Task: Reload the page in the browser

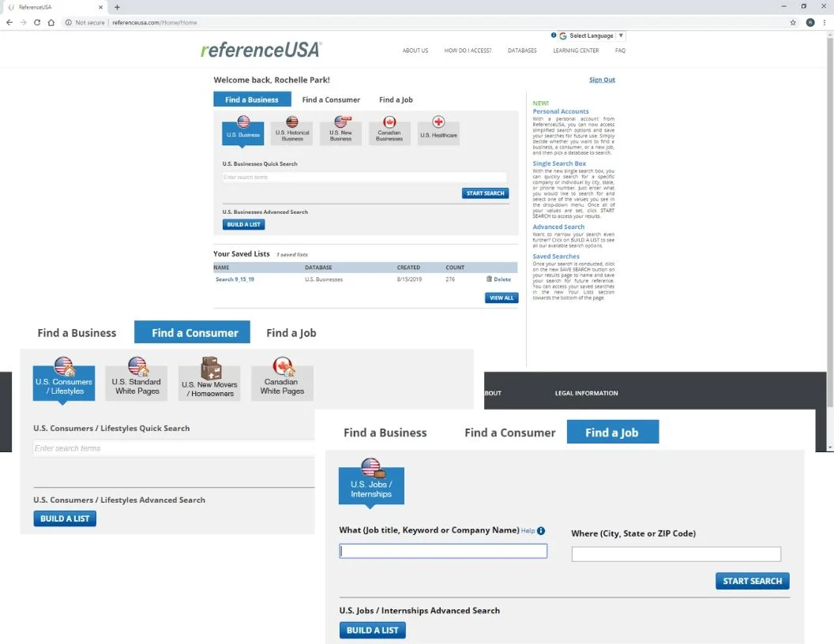Action: (37, 22)
